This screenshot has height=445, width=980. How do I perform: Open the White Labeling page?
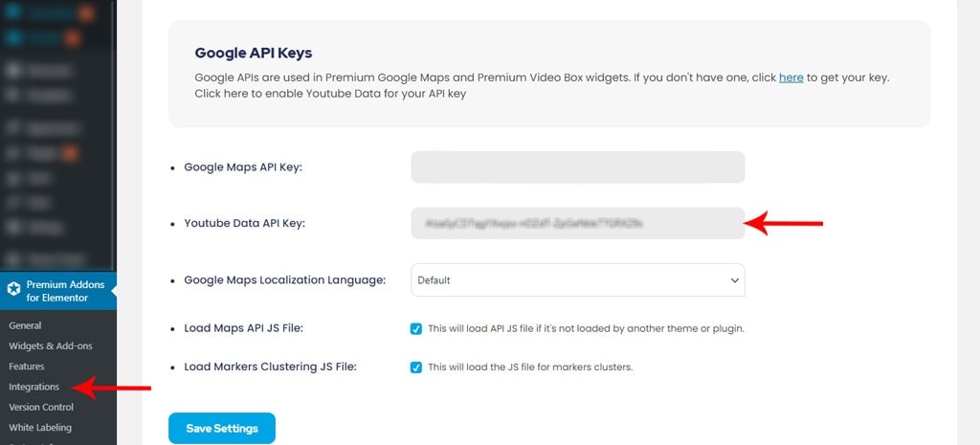tap(40, 428)
